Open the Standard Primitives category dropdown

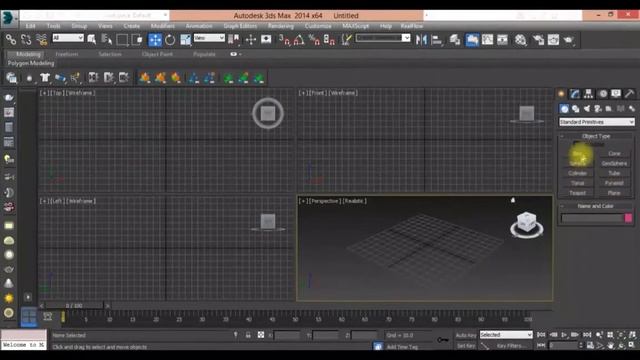click(x=596, y=122)
